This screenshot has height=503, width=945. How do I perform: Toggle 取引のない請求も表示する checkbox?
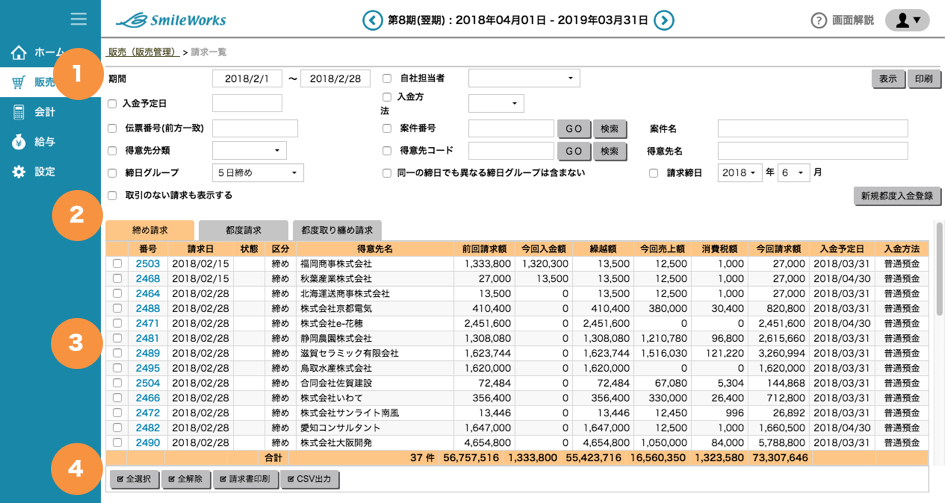coord(112,195)
